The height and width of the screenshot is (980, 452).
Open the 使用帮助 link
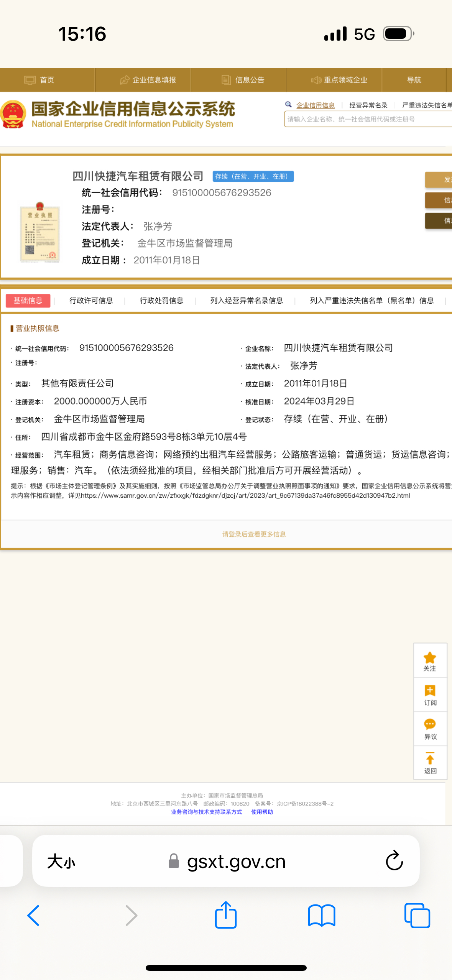point(262,812)
